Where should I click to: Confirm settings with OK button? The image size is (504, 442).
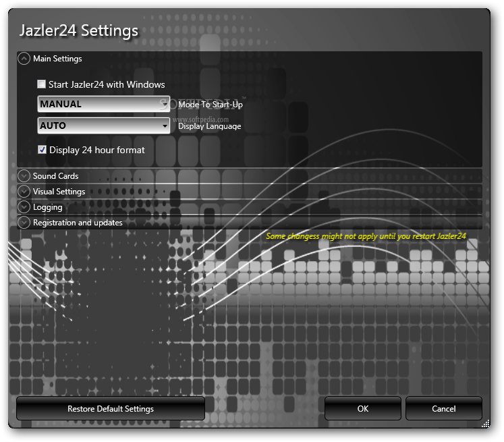(x=363, y=408)
